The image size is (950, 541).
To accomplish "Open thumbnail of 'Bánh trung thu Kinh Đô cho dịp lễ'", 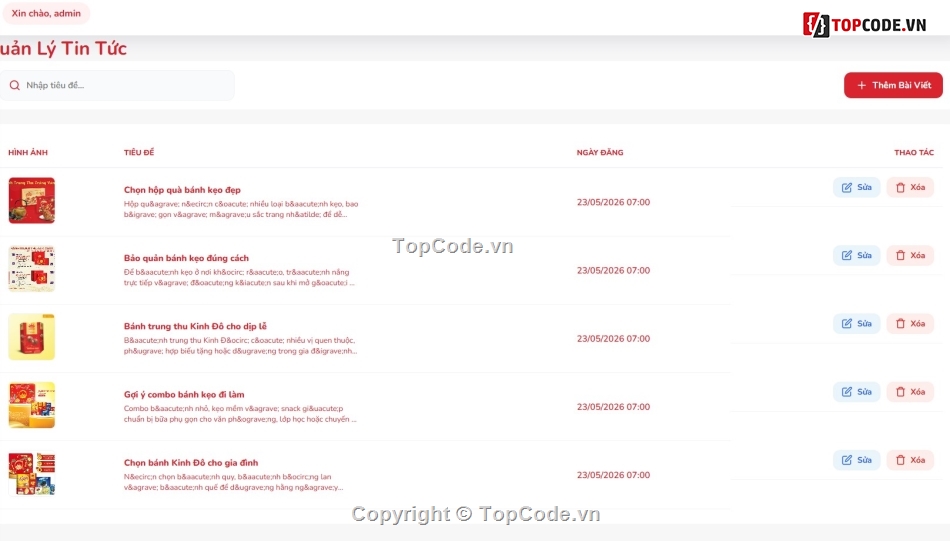I will point(32,337).
